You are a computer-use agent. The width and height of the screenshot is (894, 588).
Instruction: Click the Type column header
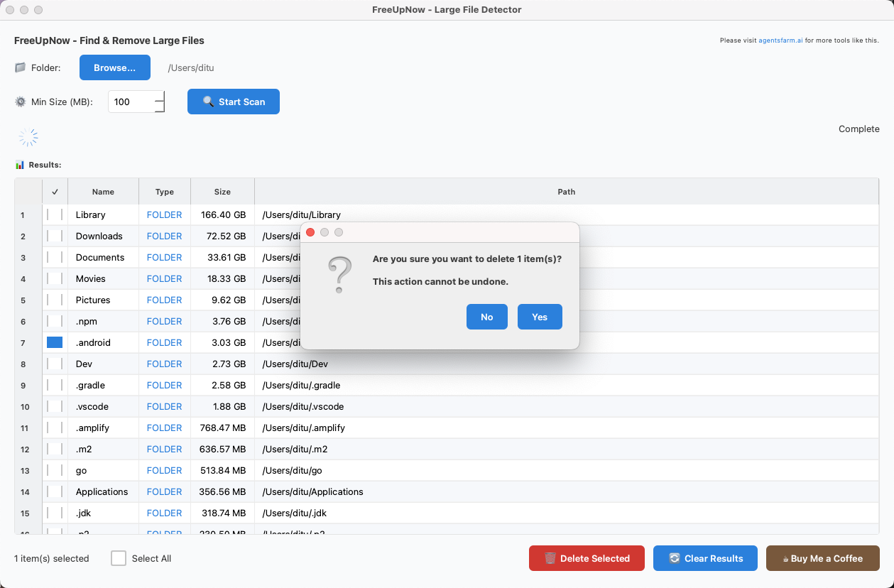165,192
